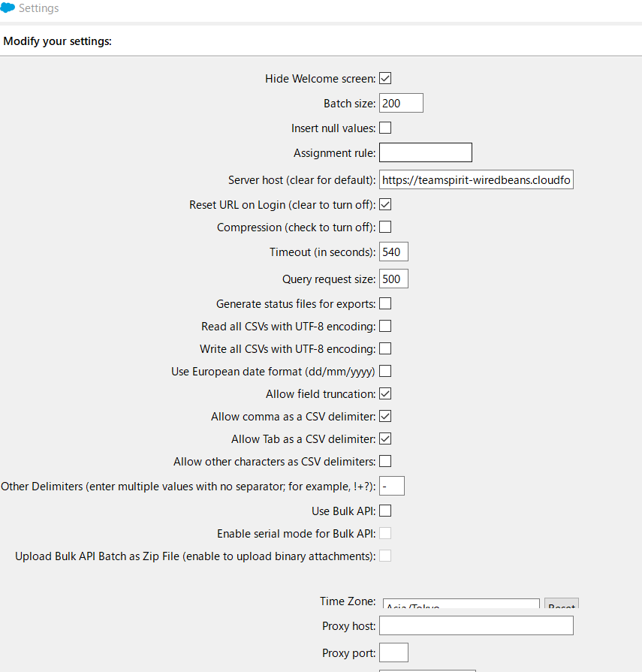The width and height of the screenshot is (642, 672).
Task: Click the Batch size field showing 200
Action: click(401, 103)
